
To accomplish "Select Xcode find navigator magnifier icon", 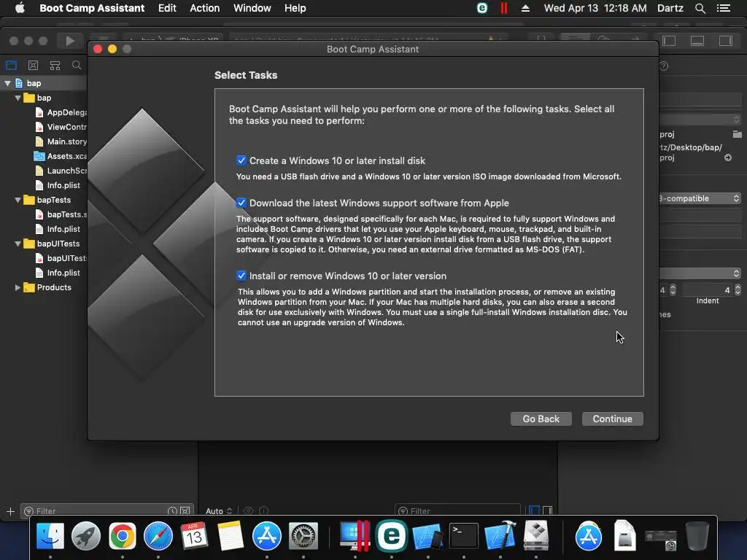I will 76,65.
